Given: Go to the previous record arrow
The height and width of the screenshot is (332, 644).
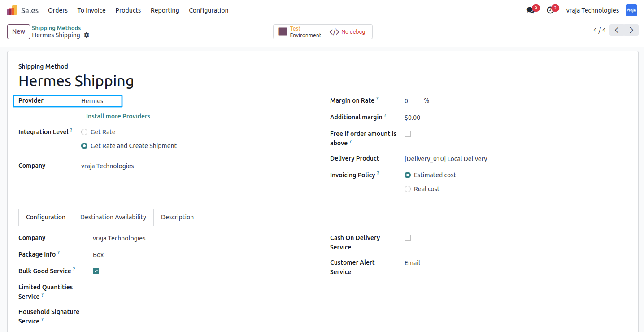Looking at the screenshot, I should click(617, 30).
